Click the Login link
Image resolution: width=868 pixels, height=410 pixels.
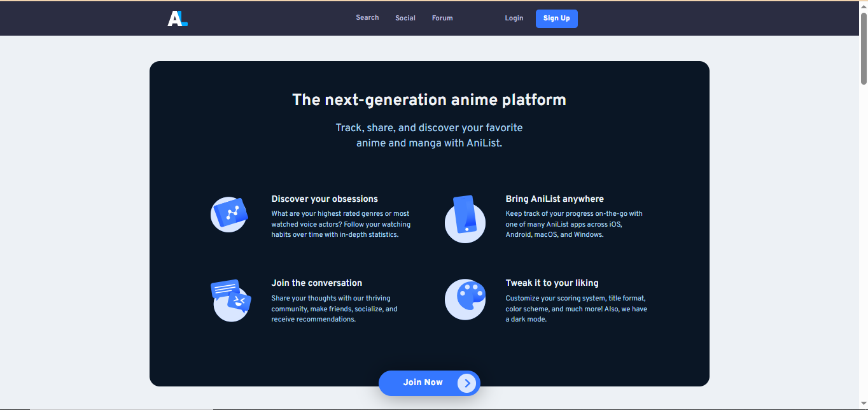[x=514, y=18]
